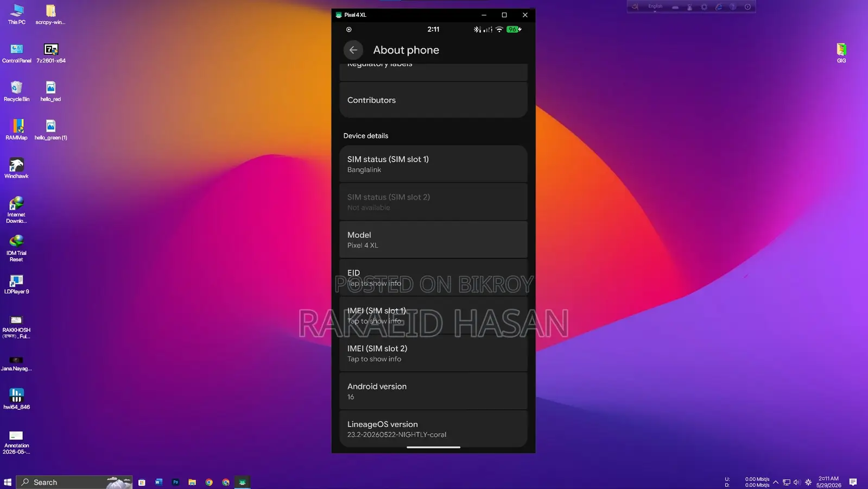The height and width of the screenshot is (489, 868).
Task: Open SIM status (SIM slot 1) Banglalink
Action: tap(433, 164)
